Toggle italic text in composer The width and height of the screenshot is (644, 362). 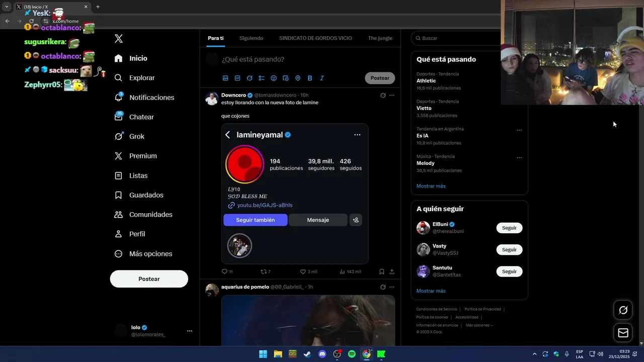pyautogui.click(x=322, y=78)
